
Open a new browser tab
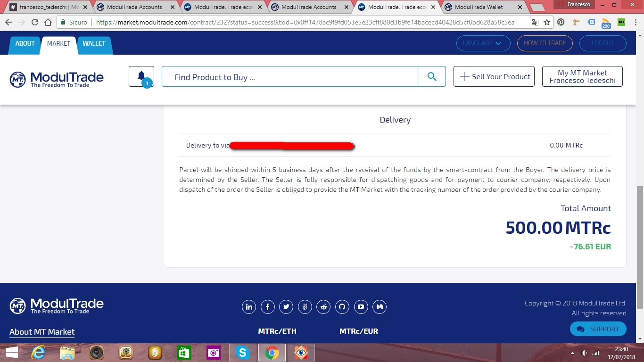pos(537,8)
